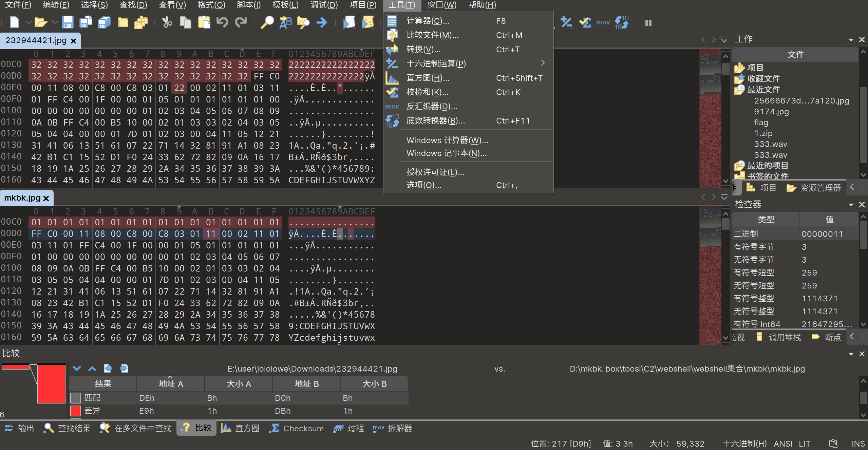Click the 匹配 row gray color swatch
Viewport: 868px width, 450px height.
click(x=75, y=398)
